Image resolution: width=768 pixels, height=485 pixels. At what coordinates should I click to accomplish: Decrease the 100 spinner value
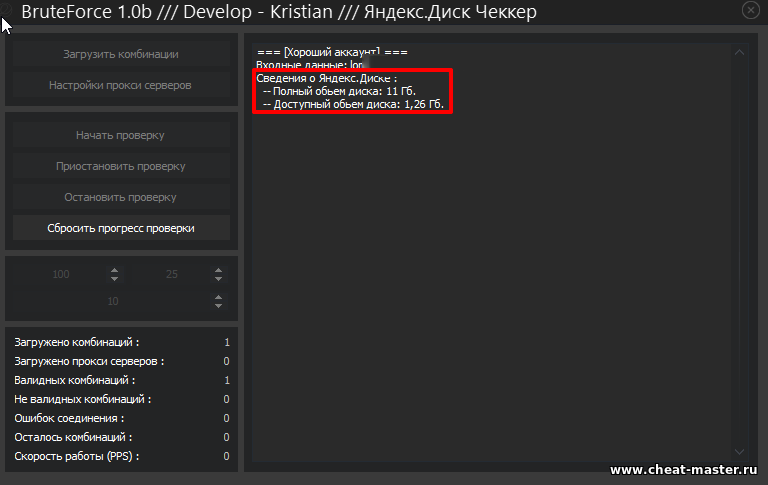point(115,279)
